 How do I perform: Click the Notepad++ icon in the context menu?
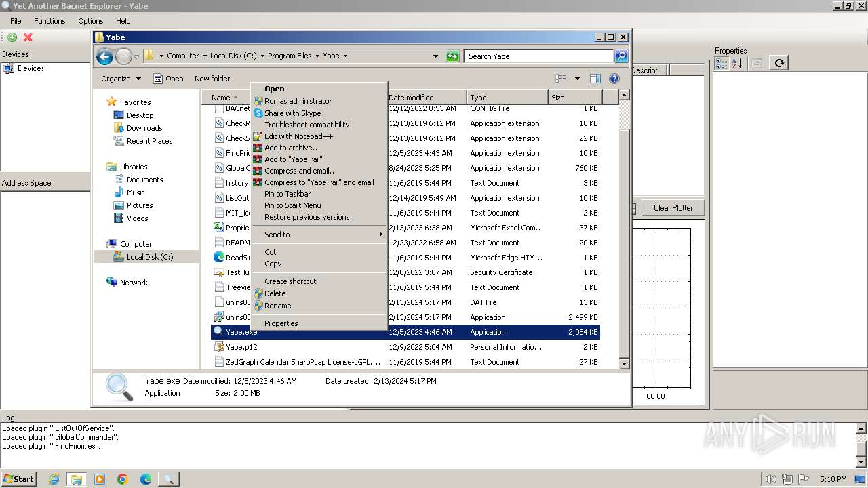tap(258, 136)
